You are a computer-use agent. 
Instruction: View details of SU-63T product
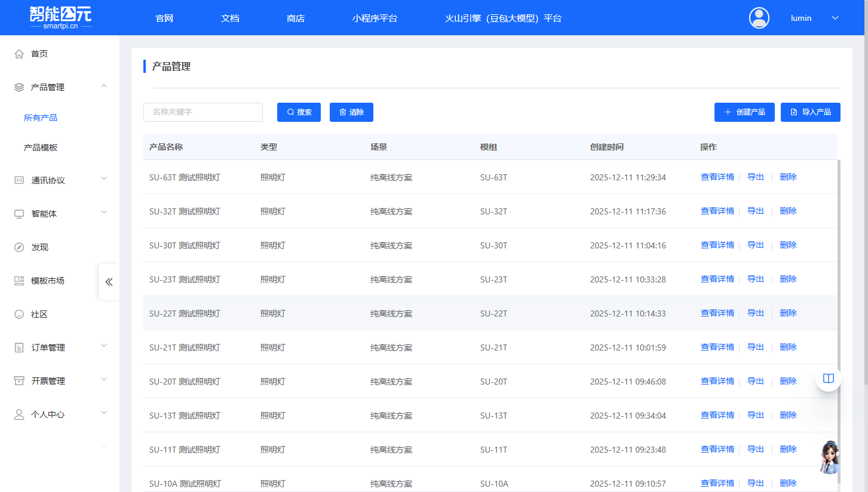point(717,177)
